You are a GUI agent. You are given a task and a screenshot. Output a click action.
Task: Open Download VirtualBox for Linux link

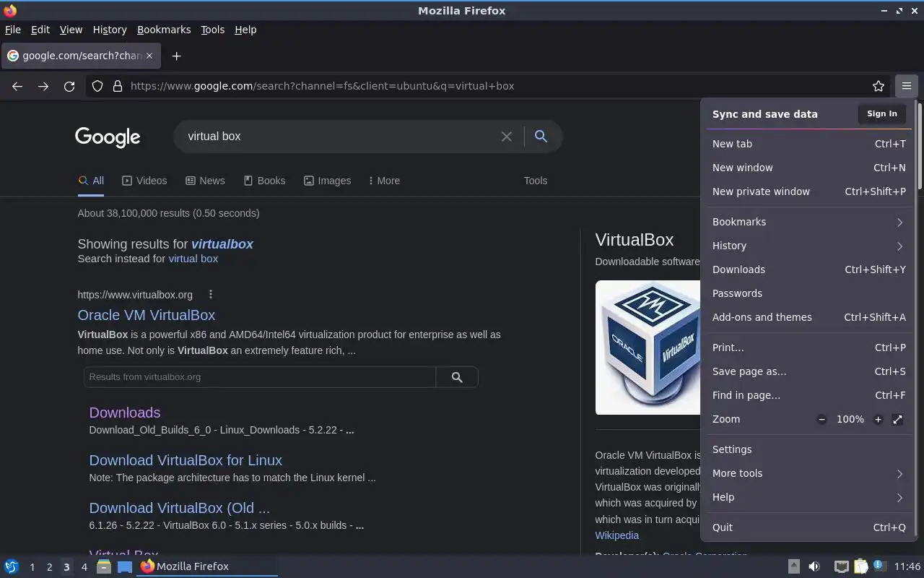186,460
